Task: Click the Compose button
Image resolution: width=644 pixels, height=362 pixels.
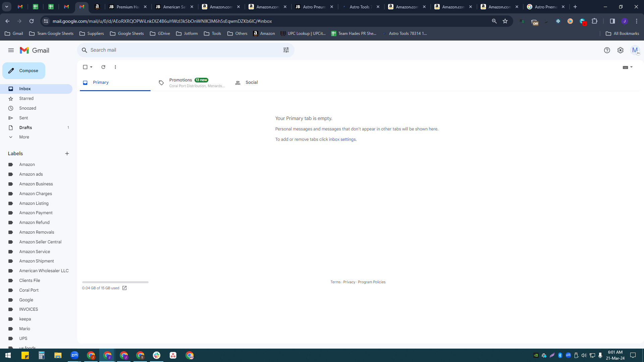Action: (x=24, y=71)
